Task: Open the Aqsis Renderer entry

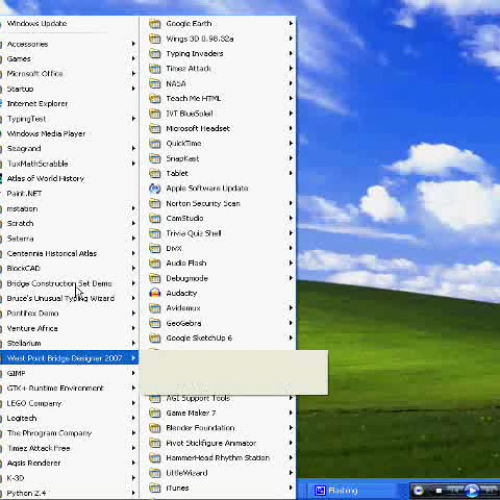Action: pyautogui.click(x=69, y=463)
